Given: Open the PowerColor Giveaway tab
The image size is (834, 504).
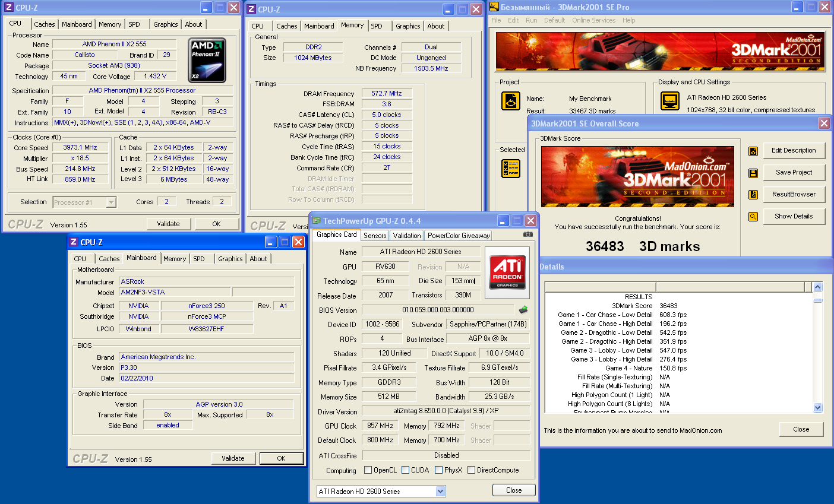Looking at the screenshot, I should [x=459, y=236].
